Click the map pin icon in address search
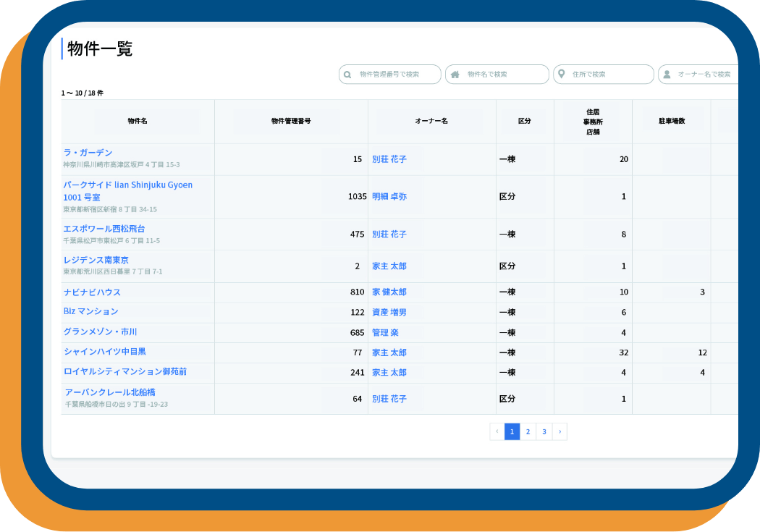This screenshot has height=532, width=760. (561, 74)
